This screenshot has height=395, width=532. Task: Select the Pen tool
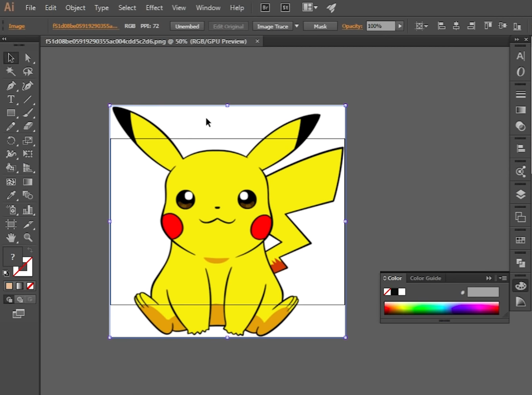(x=11, y=86)
